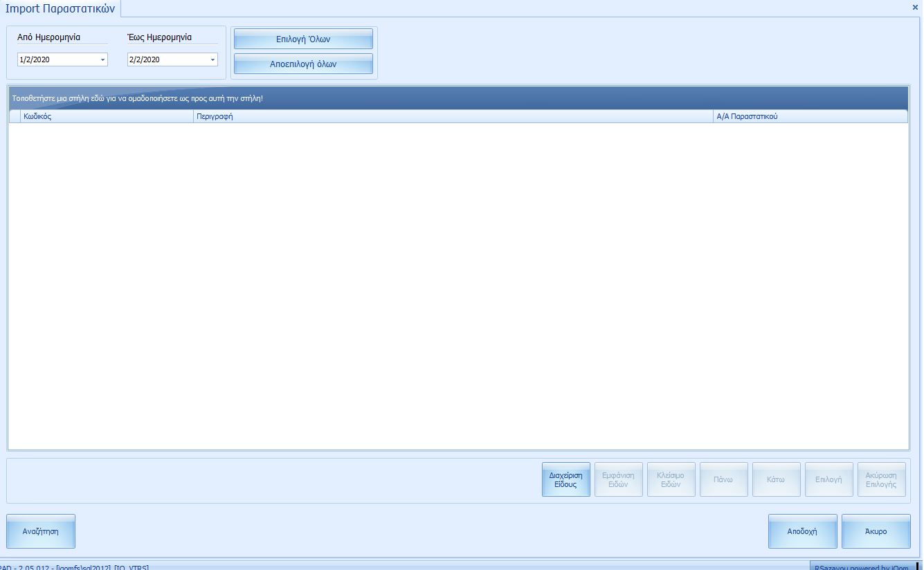This screenshot has height=570, width=924.
Task: Click the Επιλογή Όλων button
Action: [303, 39]
